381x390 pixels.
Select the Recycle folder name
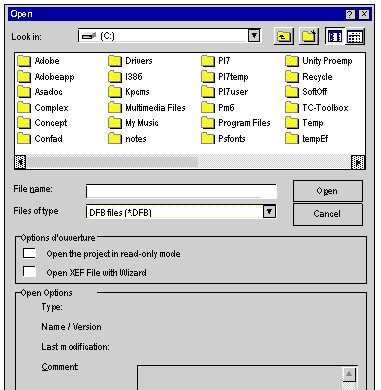coord(317,77)
